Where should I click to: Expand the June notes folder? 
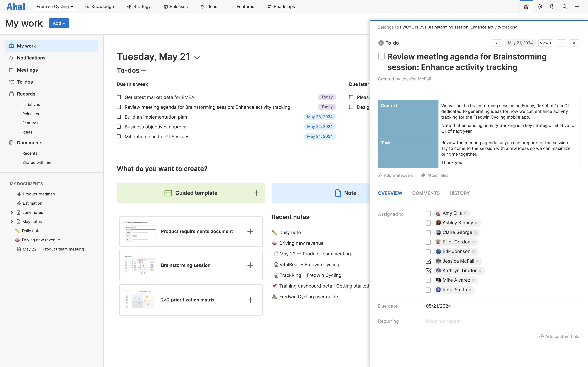tap(11, 212)
